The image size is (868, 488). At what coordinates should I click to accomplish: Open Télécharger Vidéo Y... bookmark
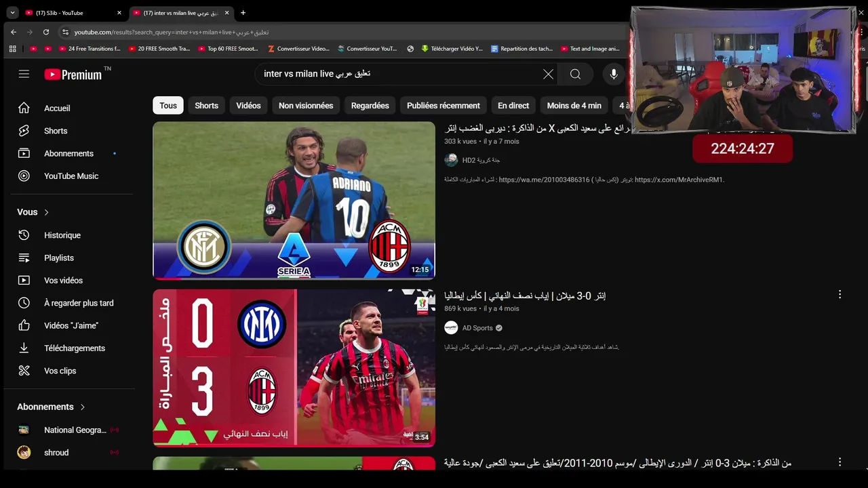pyautogui.click(x=452, y=49)
